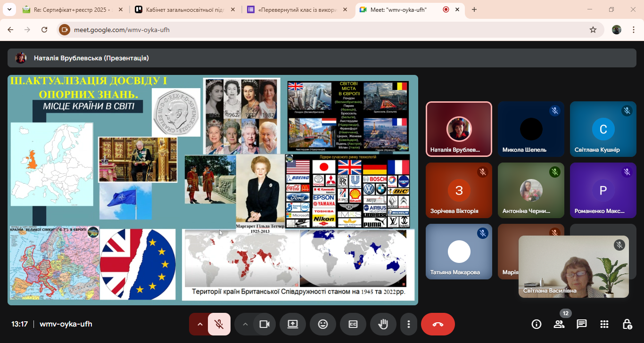This screenshot has width=644, height=343.
Task: Unmute the microphone in the call bar
Action: (219, 324)
